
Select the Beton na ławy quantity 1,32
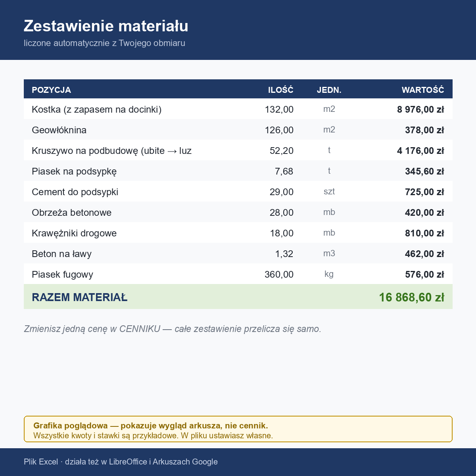pyautogui.click(x=284, y=254)
